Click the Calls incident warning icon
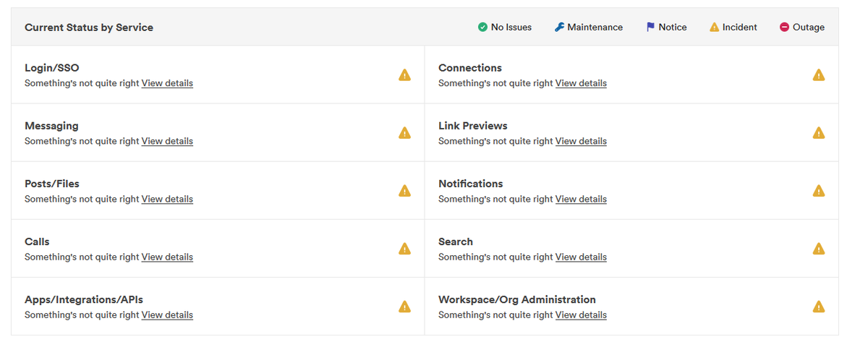868x355 pixels. pos(404,249)
